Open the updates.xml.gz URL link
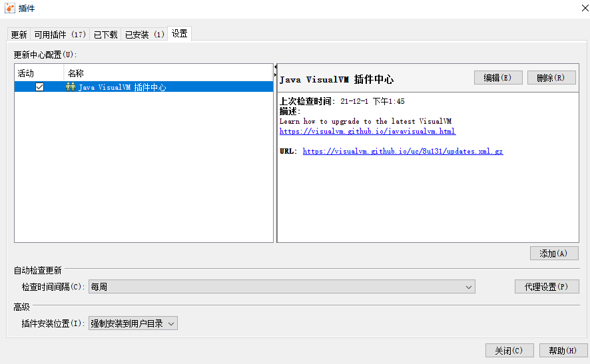The width and height of the screenshot is (590, 364). [x=403, y=151]
